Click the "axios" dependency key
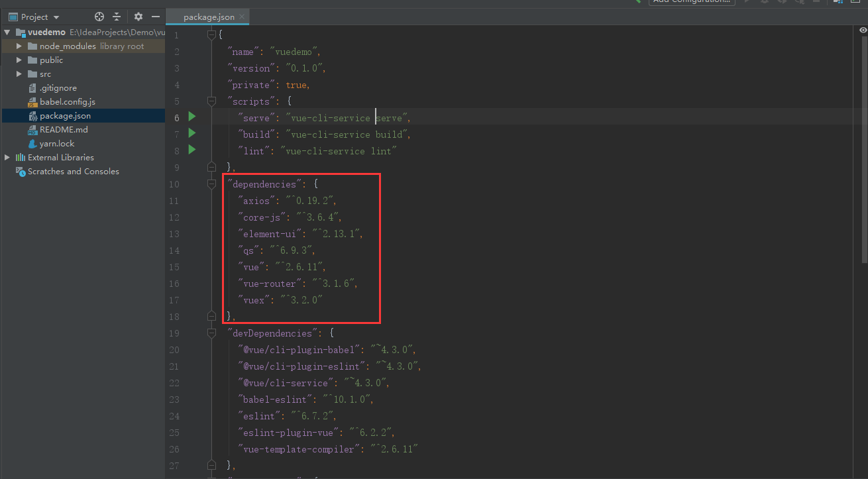Image resolution: width=868 pixels, height=479 pixels. [x=255, y=201]
